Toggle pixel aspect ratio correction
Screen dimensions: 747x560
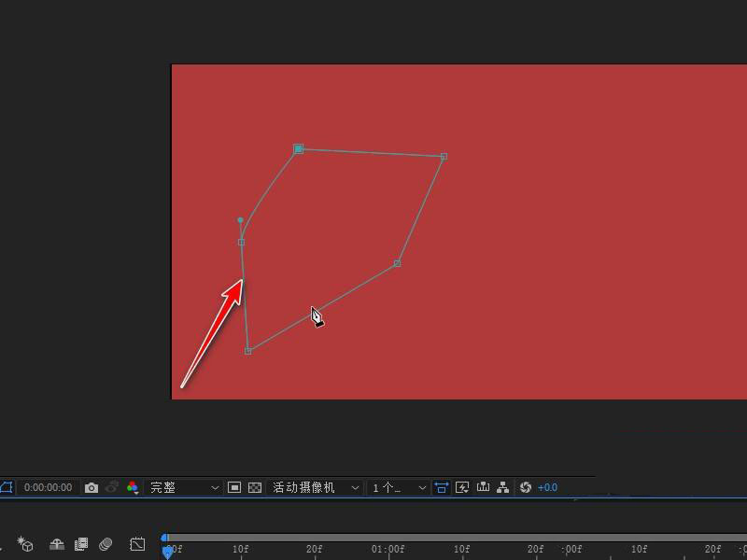click(441, 487)
